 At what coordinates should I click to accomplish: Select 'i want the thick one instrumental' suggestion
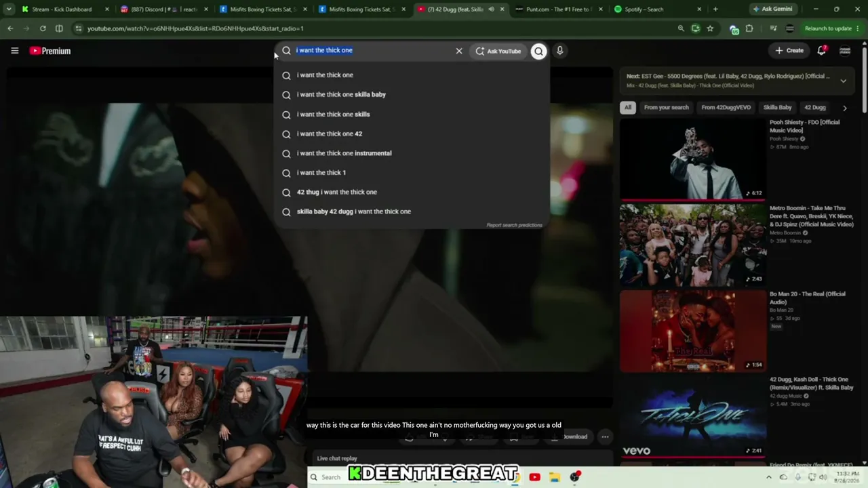tap(412, 153)
